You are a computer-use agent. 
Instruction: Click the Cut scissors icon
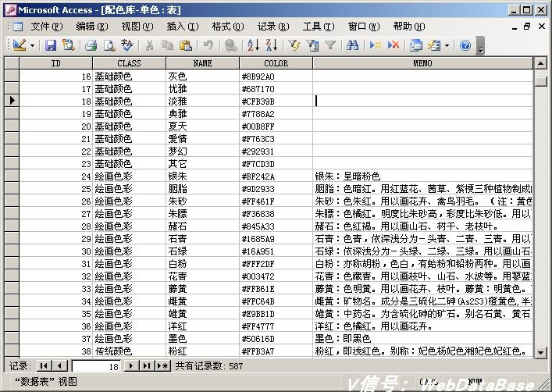[149, 45]
